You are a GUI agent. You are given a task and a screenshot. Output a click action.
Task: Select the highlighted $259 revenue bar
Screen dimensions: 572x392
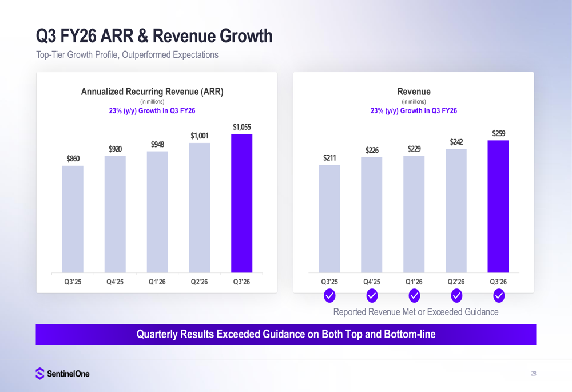498,206
